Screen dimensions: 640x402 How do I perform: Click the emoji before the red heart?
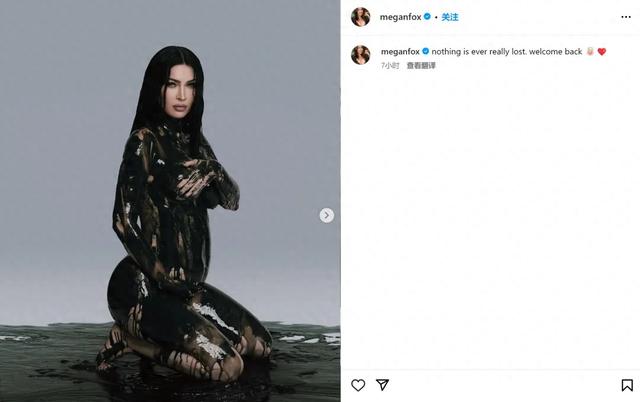pyautogui.click(x=590, y=51)
